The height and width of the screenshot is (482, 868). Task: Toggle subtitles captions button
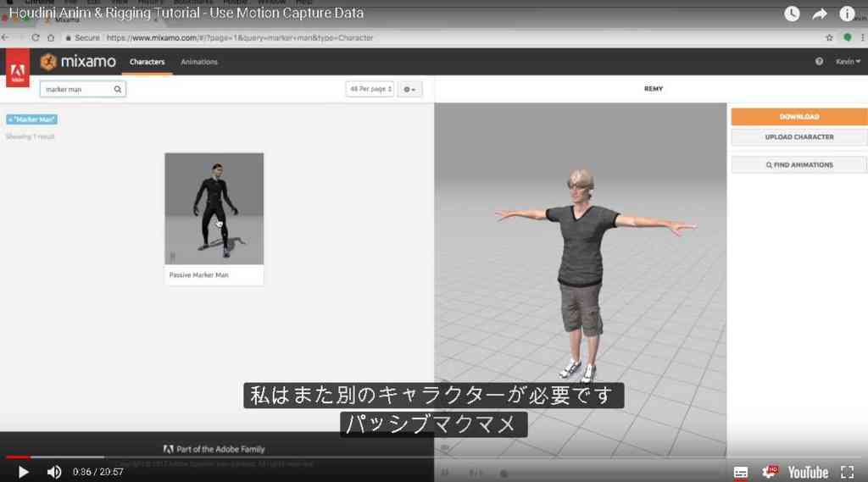pos(741,472)
